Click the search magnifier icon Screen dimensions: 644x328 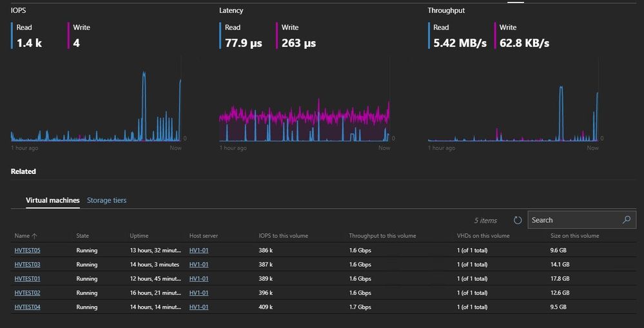pyautogui.click(x=627, y=220)
